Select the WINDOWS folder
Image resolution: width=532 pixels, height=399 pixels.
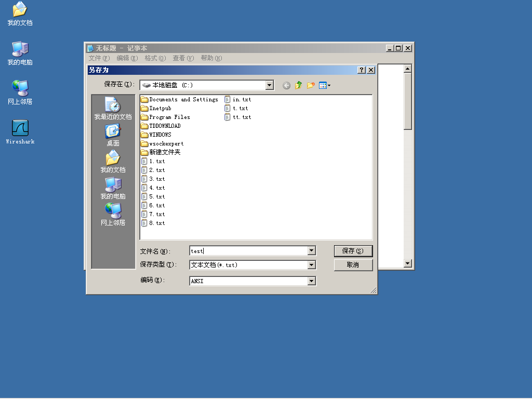tap(156, 135)
